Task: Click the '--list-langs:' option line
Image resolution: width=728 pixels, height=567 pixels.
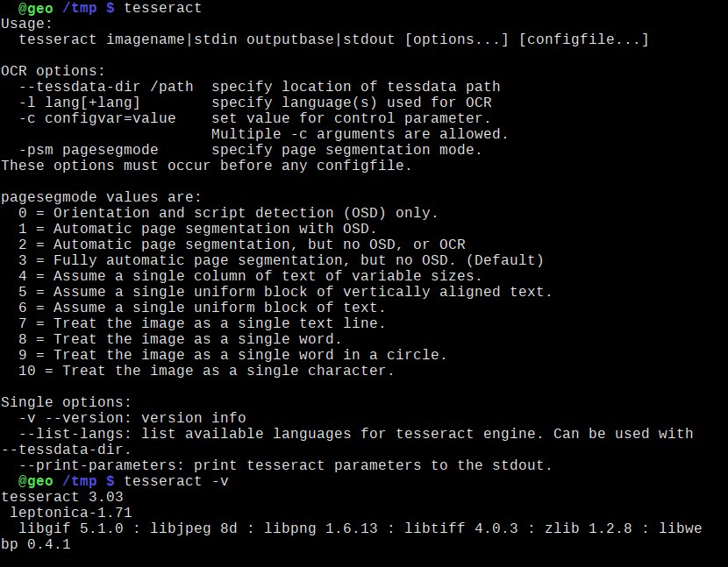Action: coord(355,434)
